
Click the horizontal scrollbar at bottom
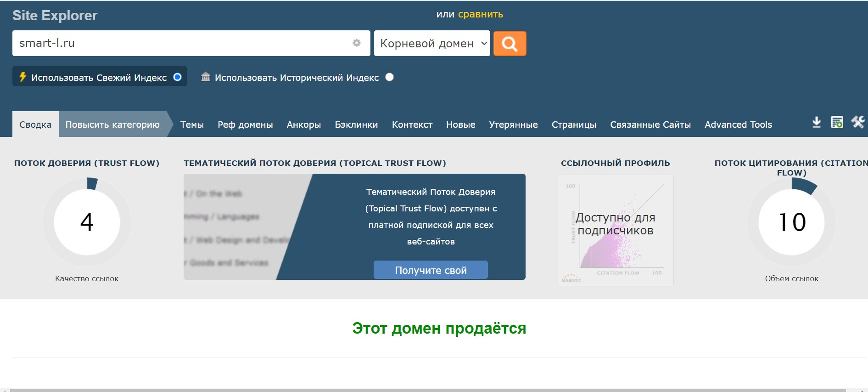(x=428, y=390)
